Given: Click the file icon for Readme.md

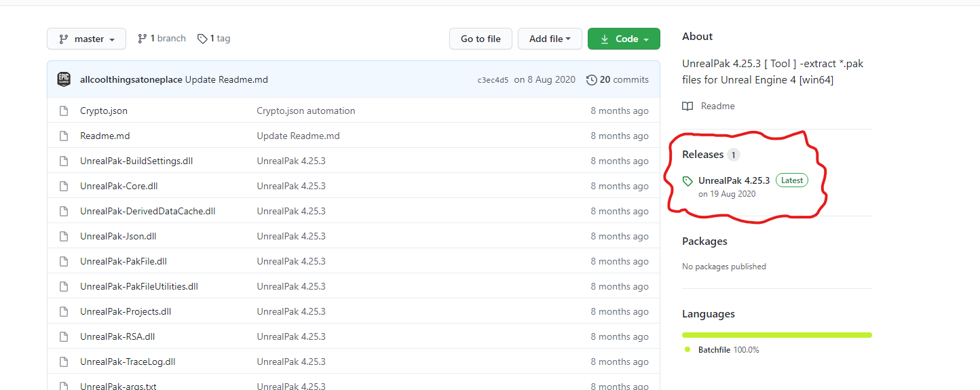Looking at the screenshot, I should (64, 136).
